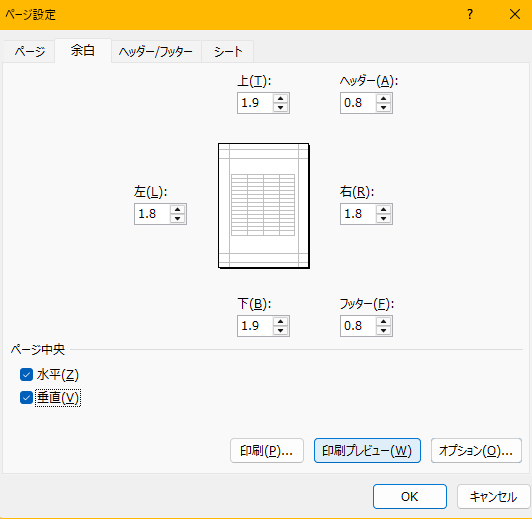Click the フッター(F) input field
Viewport: 532px width, 519px height.
point(359,326)
